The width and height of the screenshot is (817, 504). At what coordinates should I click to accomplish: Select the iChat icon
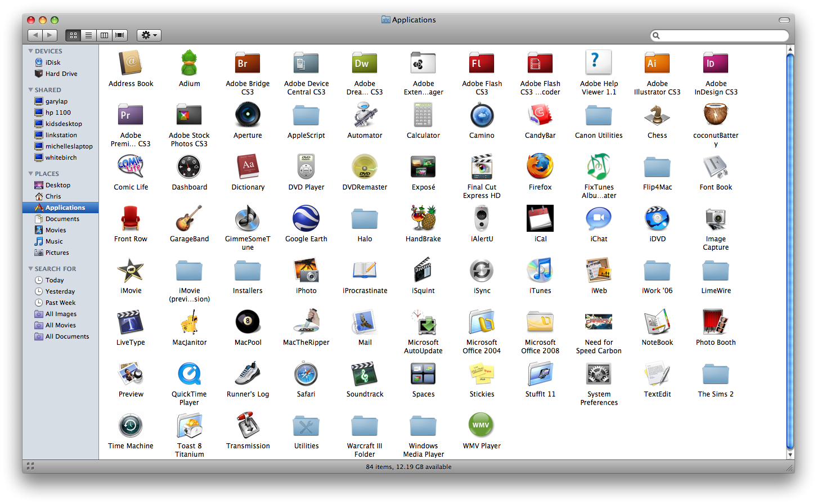click(599, 218)
